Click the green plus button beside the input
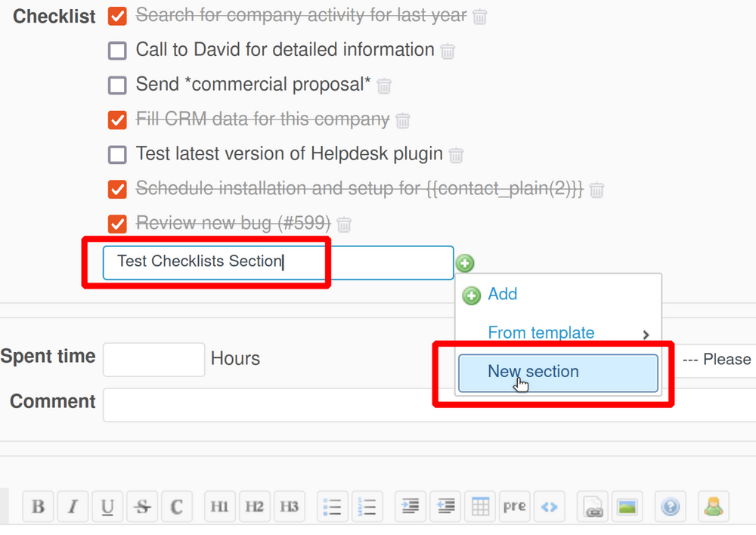This screenshot has width=756, height=535. click(465, 263)
